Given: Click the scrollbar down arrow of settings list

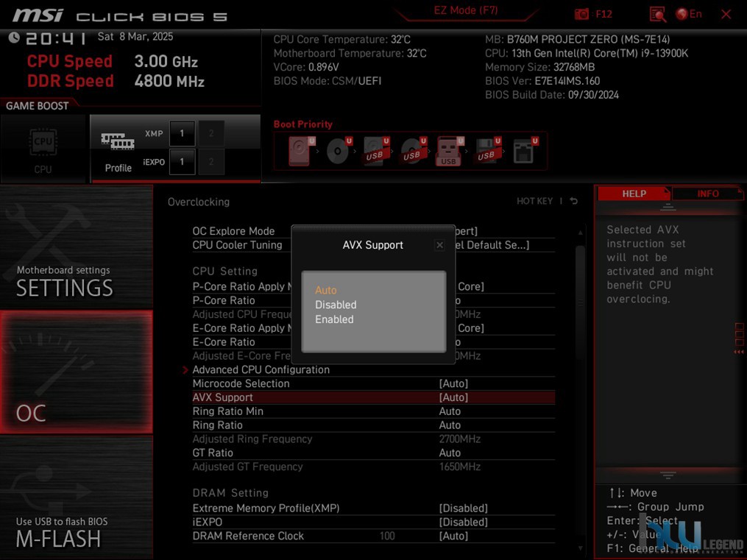Looking at the screenshot, I should point(580,548).
